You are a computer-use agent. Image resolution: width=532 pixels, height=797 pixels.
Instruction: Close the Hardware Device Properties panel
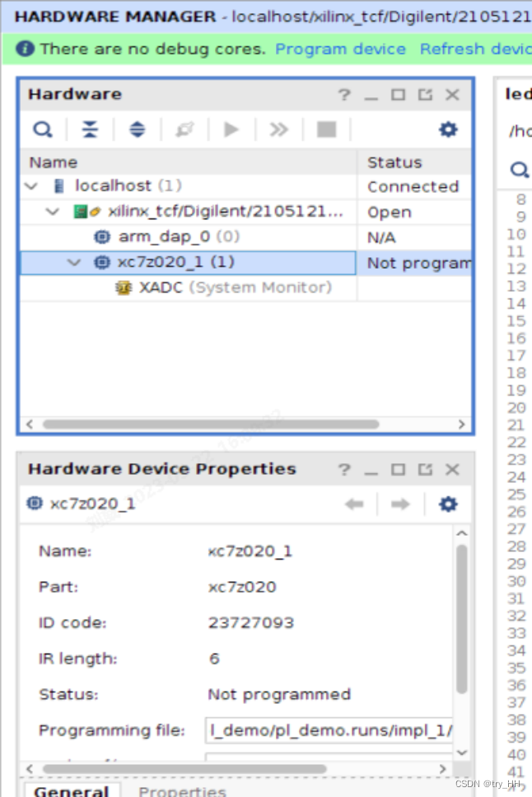tap(452, 469)
